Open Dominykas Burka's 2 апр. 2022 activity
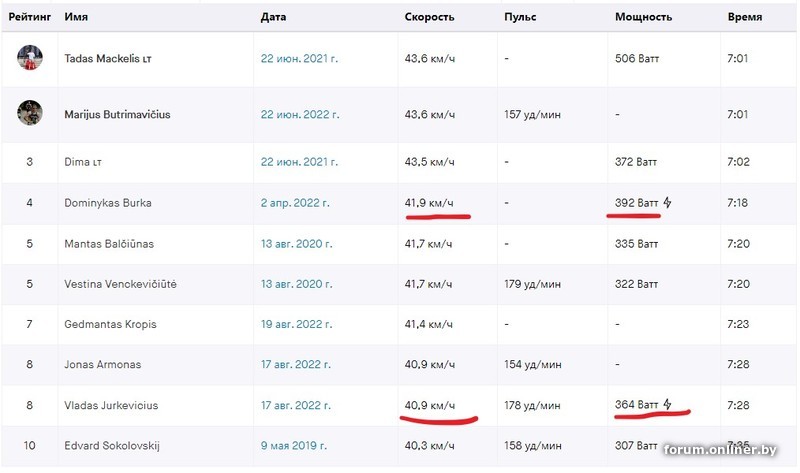Image resolution: width=800 pixels, height=473 pixels. click(295, 203)
